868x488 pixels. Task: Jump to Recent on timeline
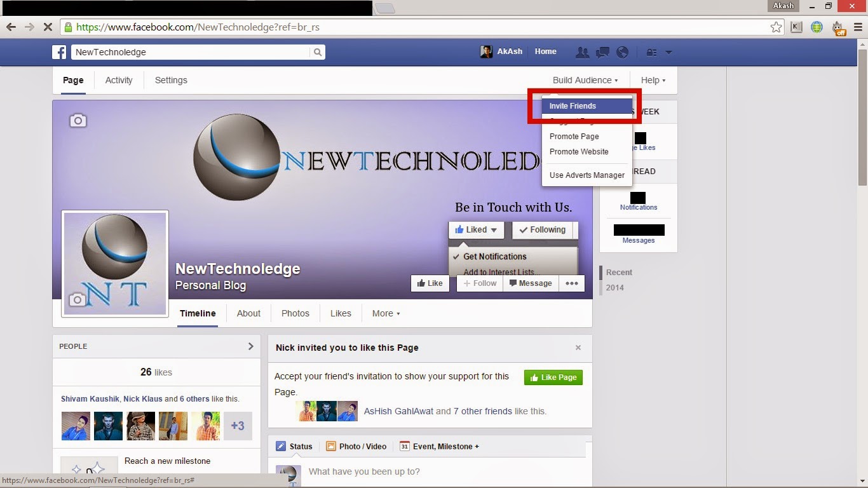[x=619, y=272]
